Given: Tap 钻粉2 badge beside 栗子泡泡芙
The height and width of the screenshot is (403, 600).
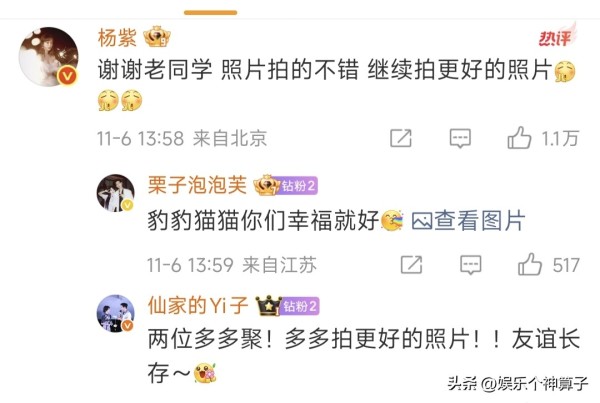Looking at the screenshot, I should click(298, 186).
